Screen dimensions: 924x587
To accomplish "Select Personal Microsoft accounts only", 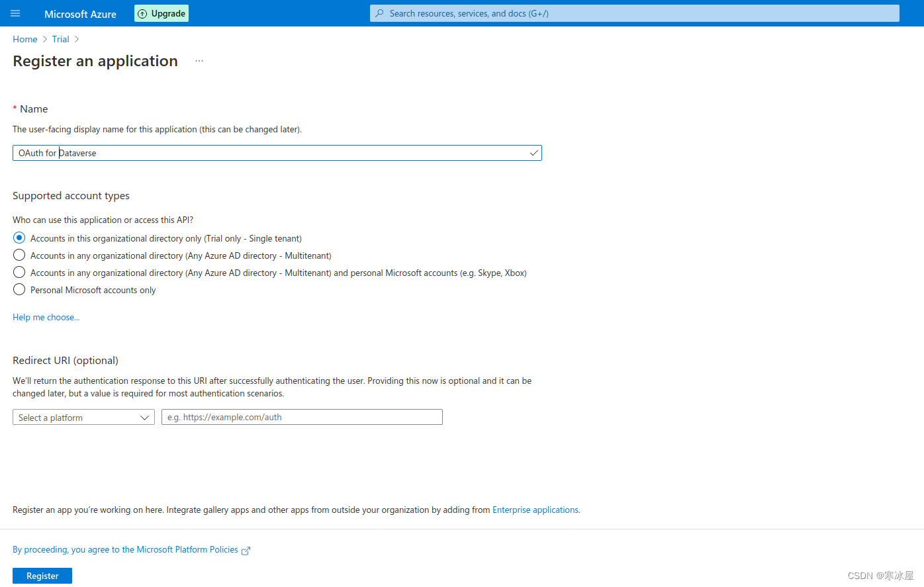I will point(19,289).
